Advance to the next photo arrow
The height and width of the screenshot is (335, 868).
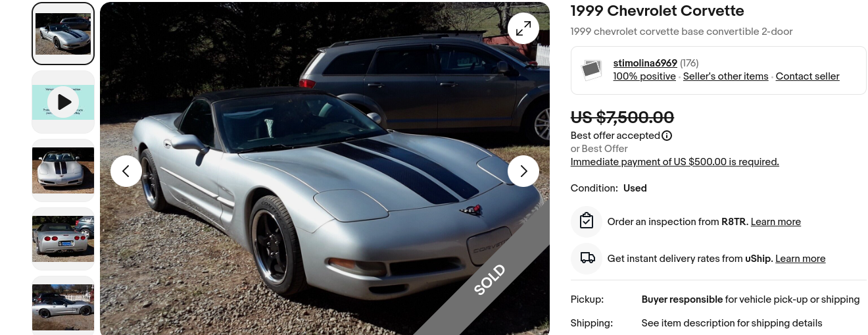point(523,171)
